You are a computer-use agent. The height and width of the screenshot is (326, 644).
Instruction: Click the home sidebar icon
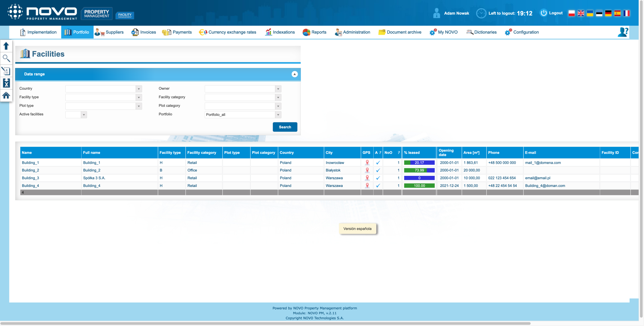pyautogui.click(x=6, y=95)
